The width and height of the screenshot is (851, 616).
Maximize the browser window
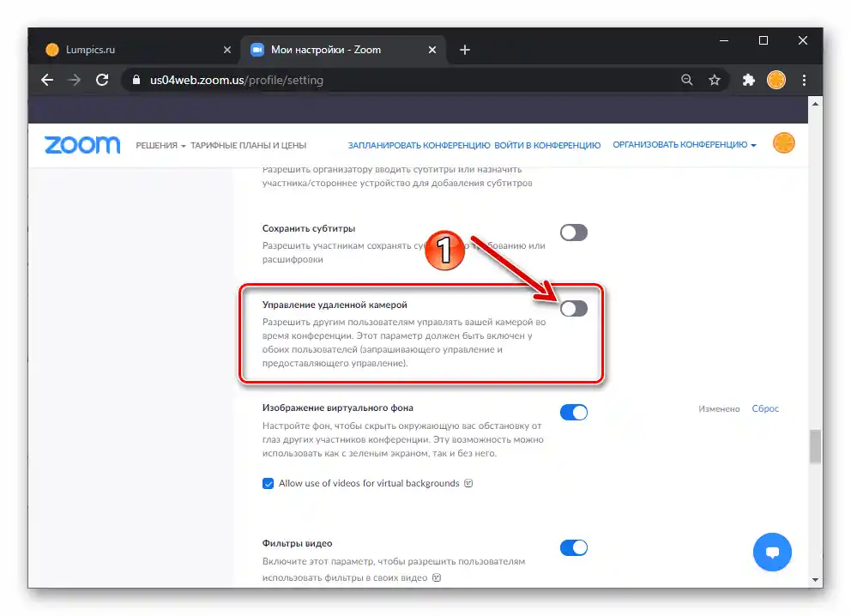(x=763, y=40)
